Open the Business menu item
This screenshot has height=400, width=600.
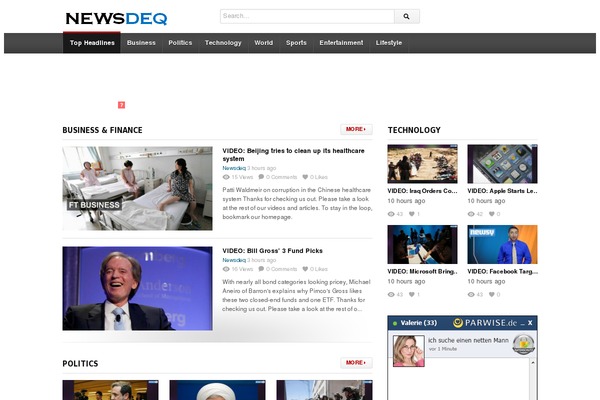(x=141, y=43)
